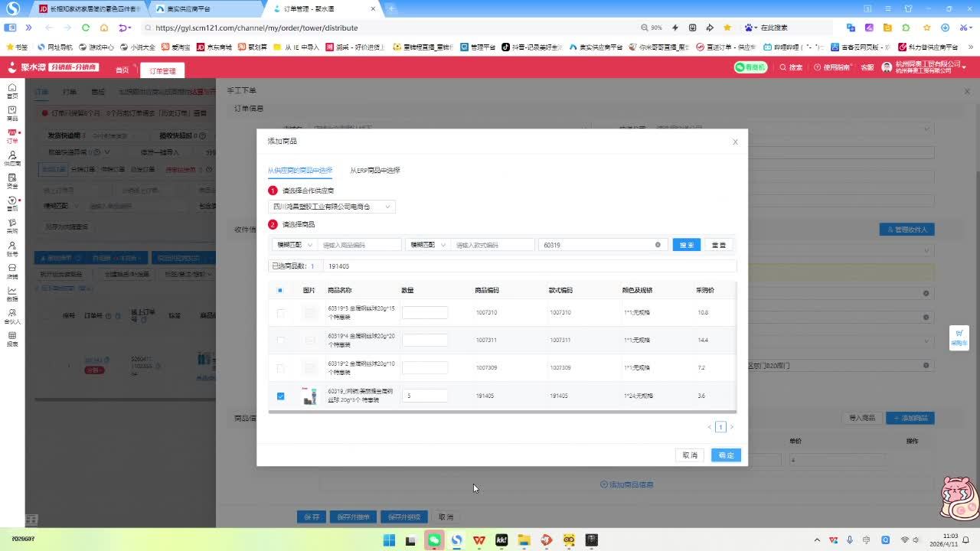980x551 pixels.
Task: Open the second 模糊匹配 dropdown for 款式编码
Action: pos(427,245)
